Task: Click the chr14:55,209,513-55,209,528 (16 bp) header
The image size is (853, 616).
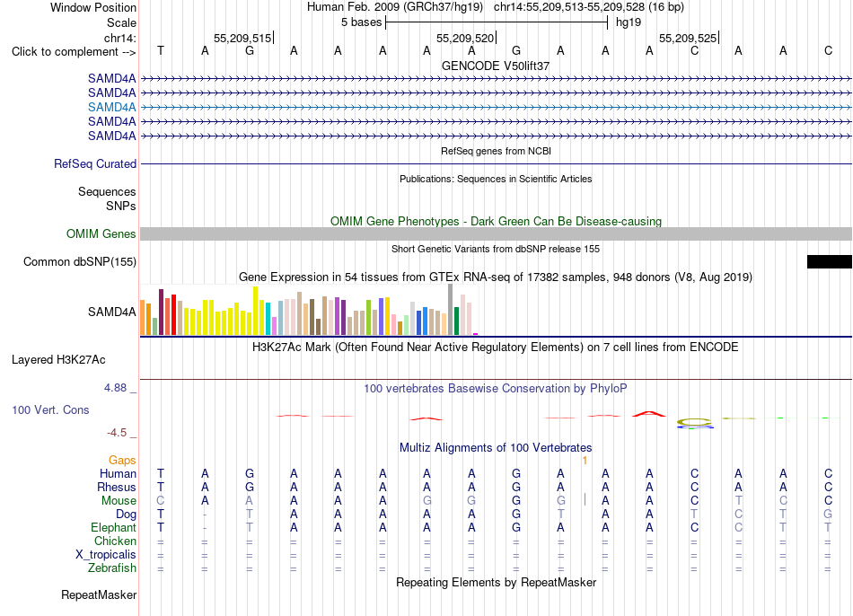Action: (589, 7)
